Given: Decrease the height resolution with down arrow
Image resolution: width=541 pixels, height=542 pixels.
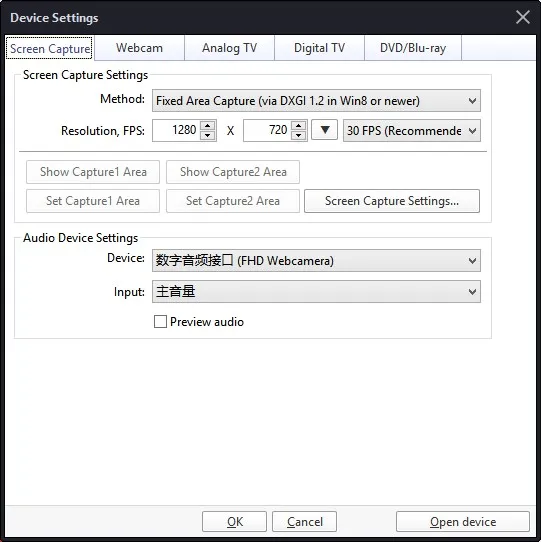Looking at the screenshot, I should 299,135.
